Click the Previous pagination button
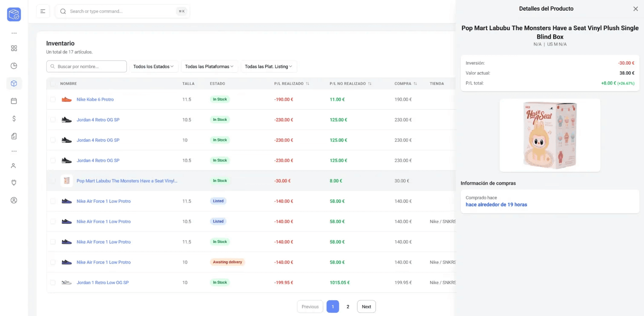The width and height of the screenshot is (644, 316). (x=310, y=307)
